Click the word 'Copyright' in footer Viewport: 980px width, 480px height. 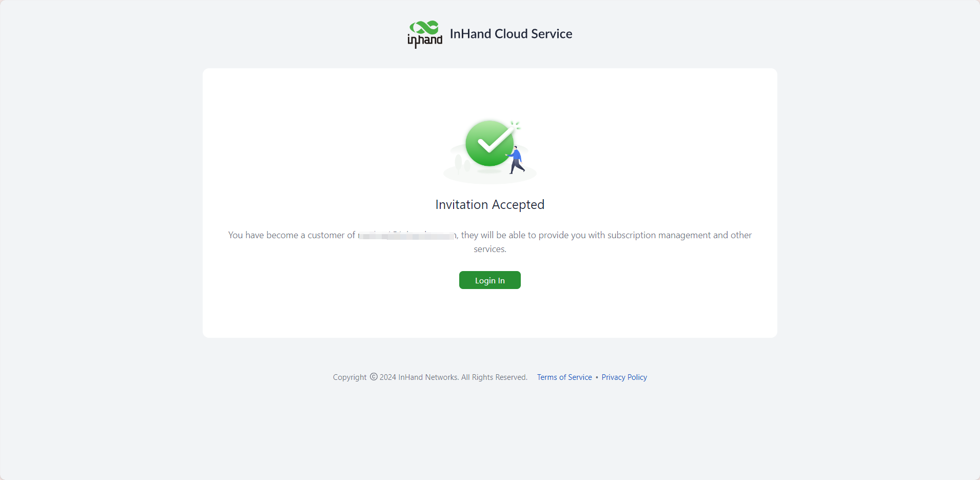[349, 377]
